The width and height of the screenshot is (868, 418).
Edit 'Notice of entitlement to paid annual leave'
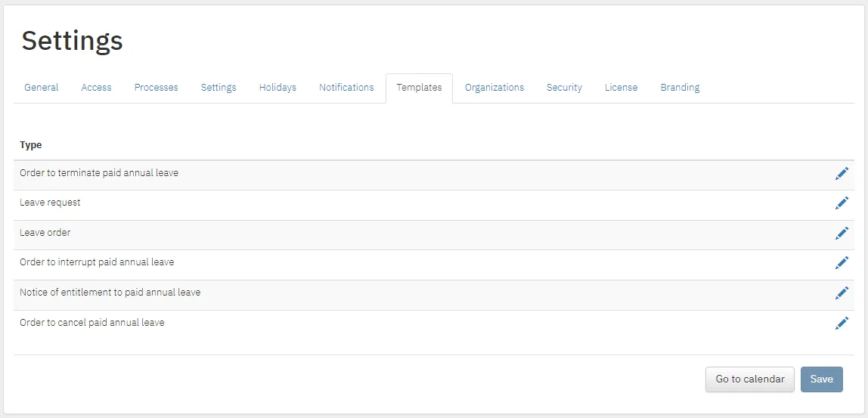tap(842, 293)
